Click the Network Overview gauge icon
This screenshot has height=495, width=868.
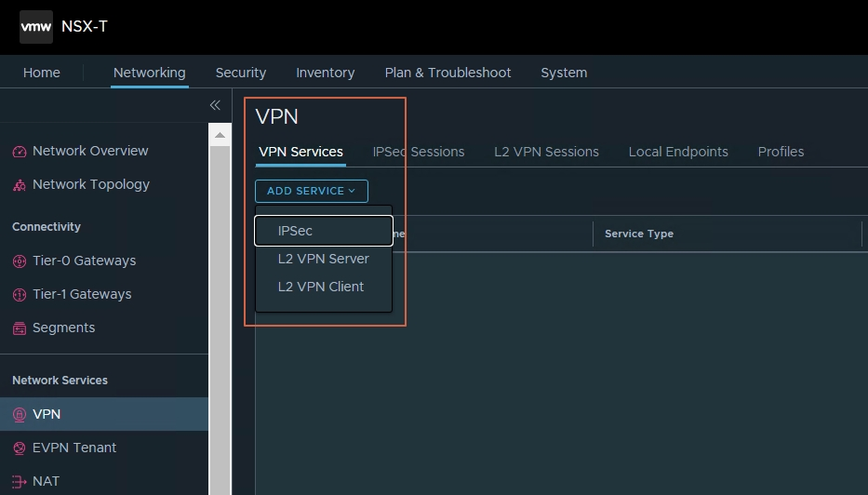pyautogui.click(x=20, y=151)
